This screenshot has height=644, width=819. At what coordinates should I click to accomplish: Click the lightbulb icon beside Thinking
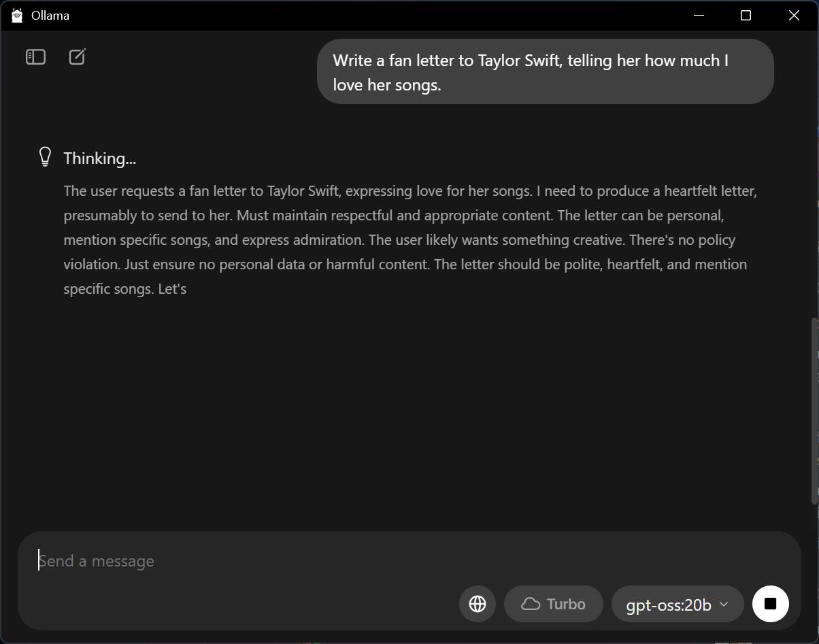(45, 157)
